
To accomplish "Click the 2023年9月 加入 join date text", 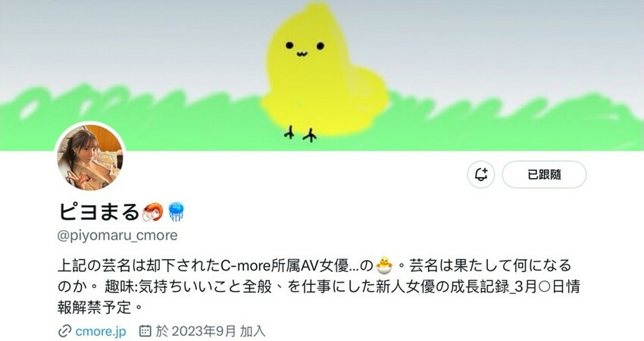I will pyautogui.click(x=218, y=331).
